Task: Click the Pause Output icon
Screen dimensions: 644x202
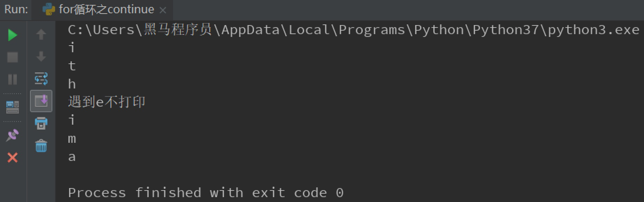Action: pos(13,79)
